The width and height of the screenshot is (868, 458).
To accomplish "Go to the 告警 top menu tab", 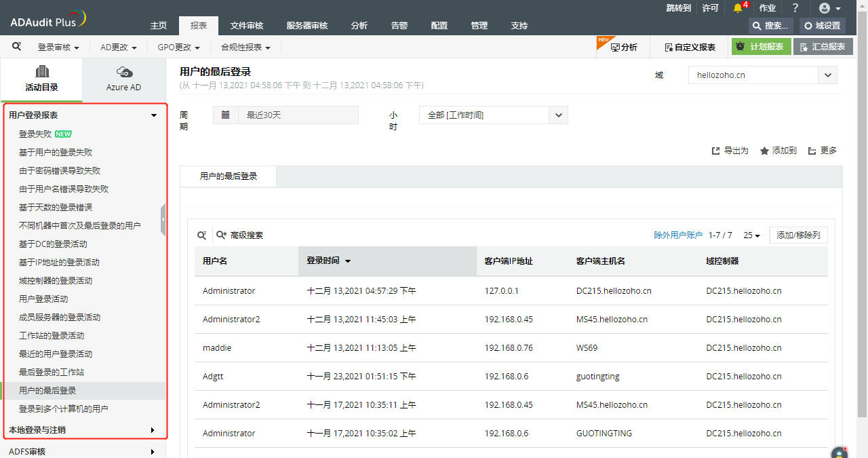I will 399,26.
